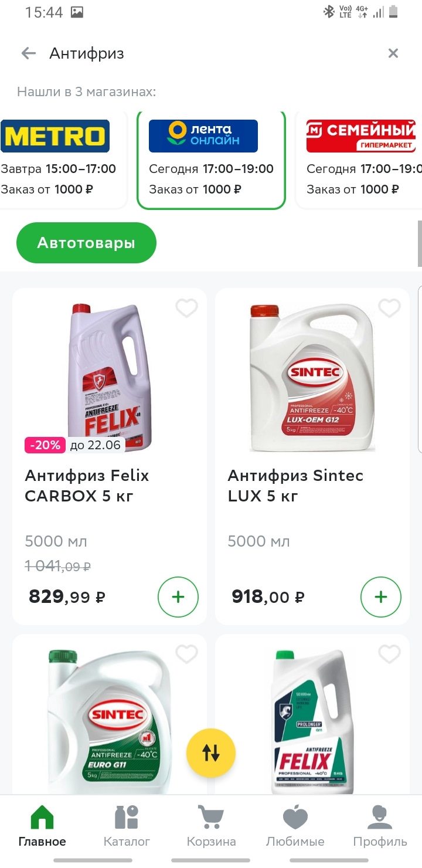Add Felix CARBOX 5 кг to cart
Image resolution: width=422 pixels, height=868 pixels.
178,598
